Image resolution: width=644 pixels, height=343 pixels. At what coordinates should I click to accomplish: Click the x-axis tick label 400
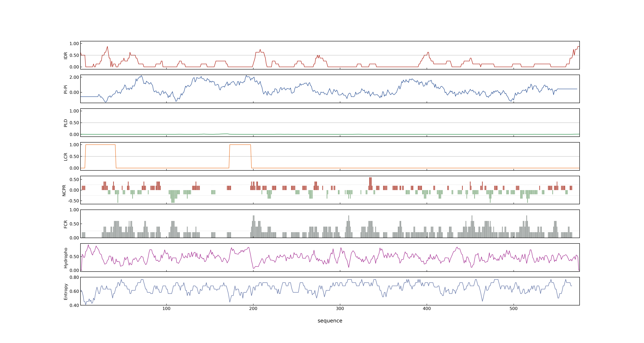point(427,309)
